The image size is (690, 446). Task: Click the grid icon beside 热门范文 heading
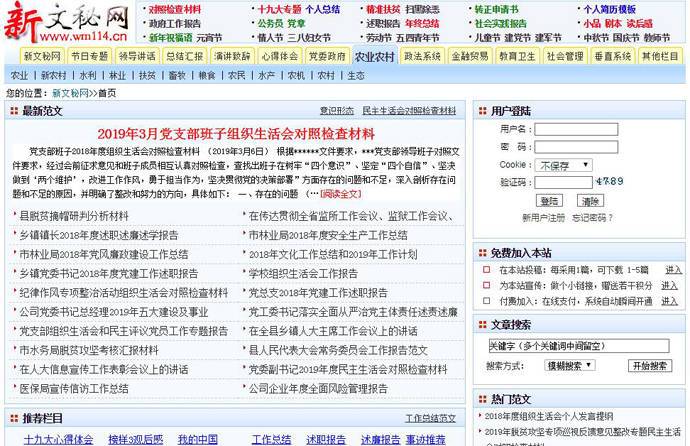pyautogui.click(x=482, y=398)
